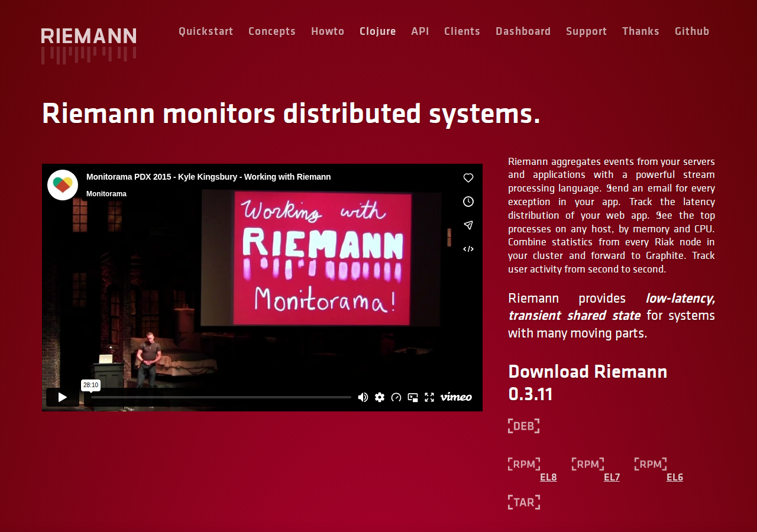757x532 pixels.
Task: Open the Vimeo logo link
Action: (456, 397)
